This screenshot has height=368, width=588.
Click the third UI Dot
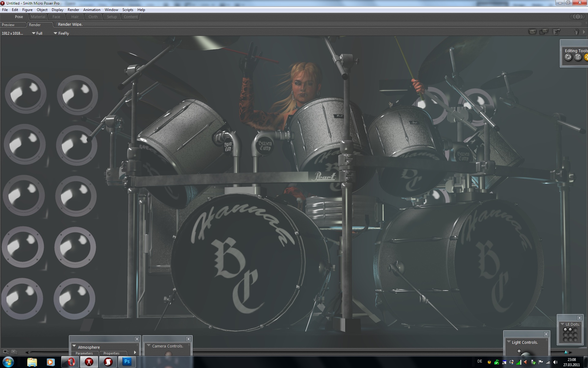point(575,330)
